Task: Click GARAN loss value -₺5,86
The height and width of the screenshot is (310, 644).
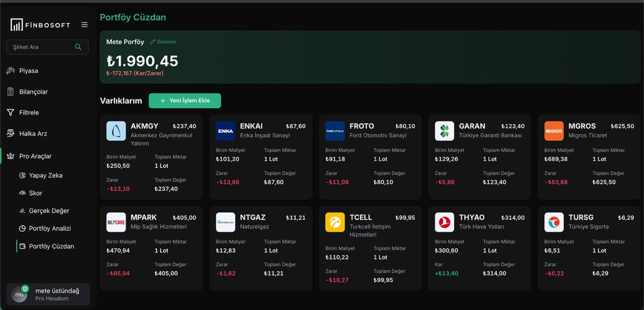Action: (445, 182)
